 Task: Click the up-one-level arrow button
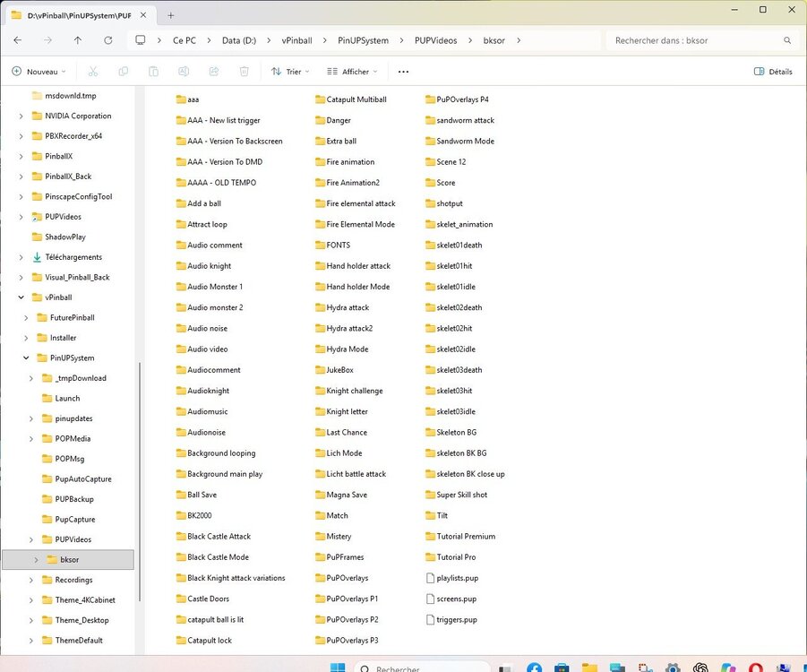78,40
